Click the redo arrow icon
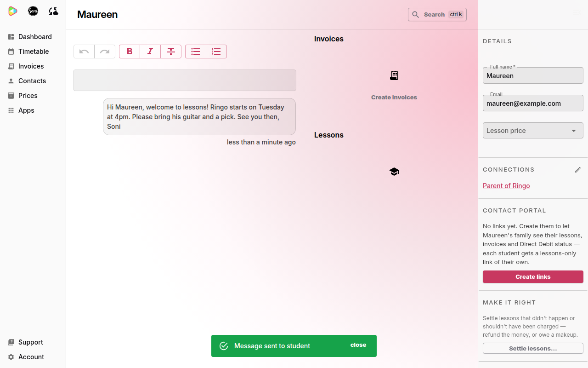Viewport: 588px width, 368px height. coord(105,52)
